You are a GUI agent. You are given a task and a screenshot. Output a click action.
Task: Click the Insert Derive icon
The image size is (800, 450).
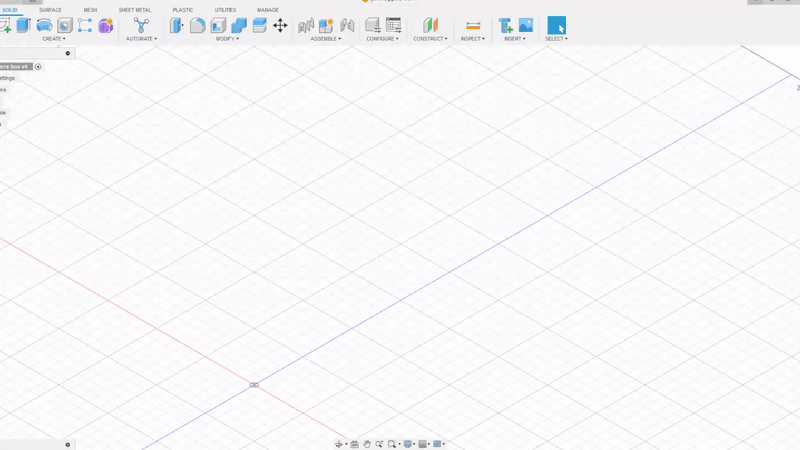[506, 25]
